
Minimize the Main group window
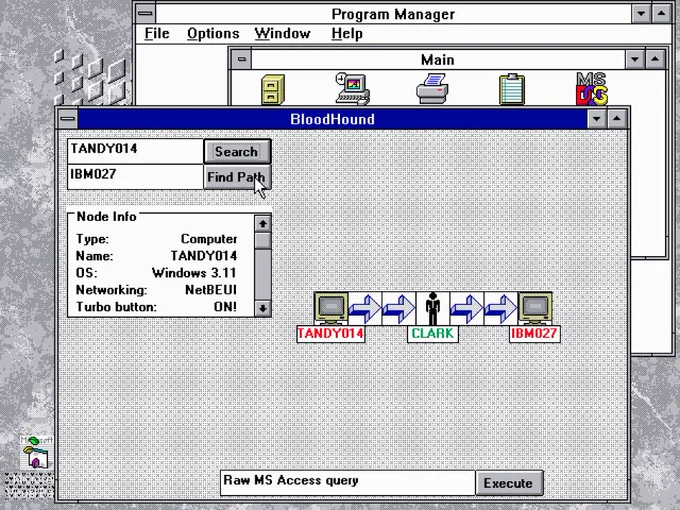[635, 59]
